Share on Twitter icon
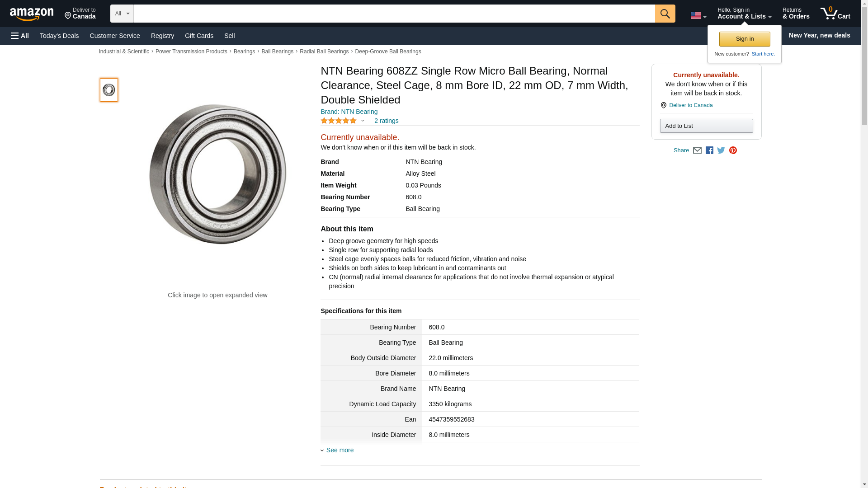This screenshot has height=488, width=868. tap(721, 150)
